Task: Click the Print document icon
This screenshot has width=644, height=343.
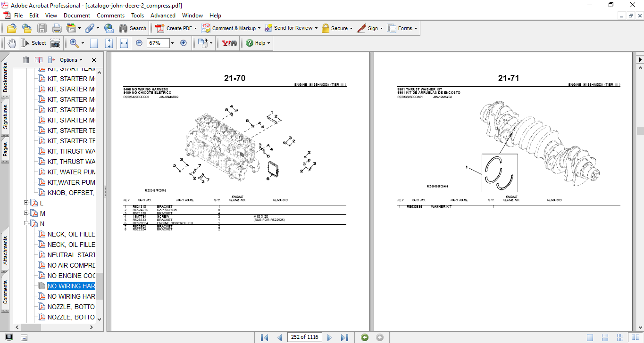Action: 57,28
